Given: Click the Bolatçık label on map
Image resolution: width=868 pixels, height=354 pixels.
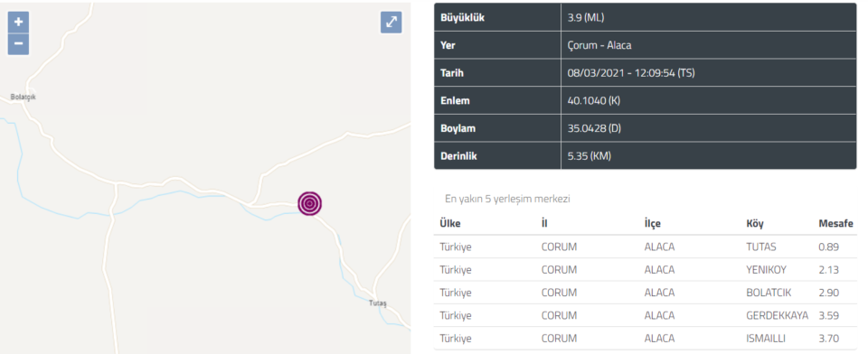Looking at the screenshot, I should click(24, 97).
